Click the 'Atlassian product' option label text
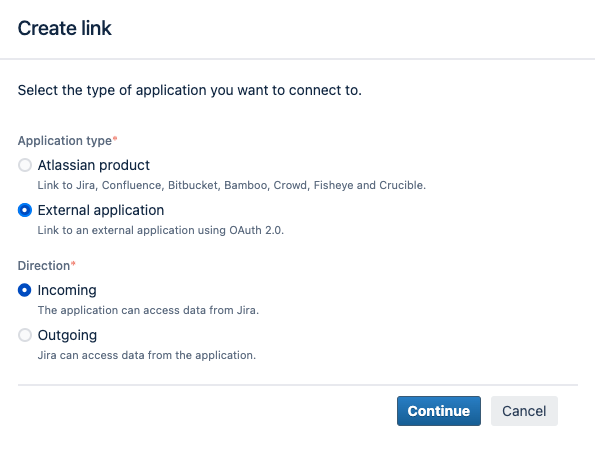The width and height of the screenshot is (595, 453). click(94, 165)
